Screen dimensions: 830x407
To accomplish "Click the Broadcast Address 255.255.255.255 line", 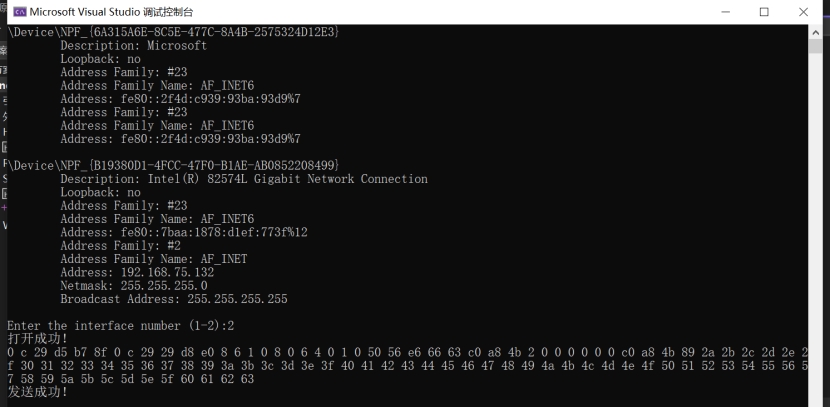I will (173, 299).
